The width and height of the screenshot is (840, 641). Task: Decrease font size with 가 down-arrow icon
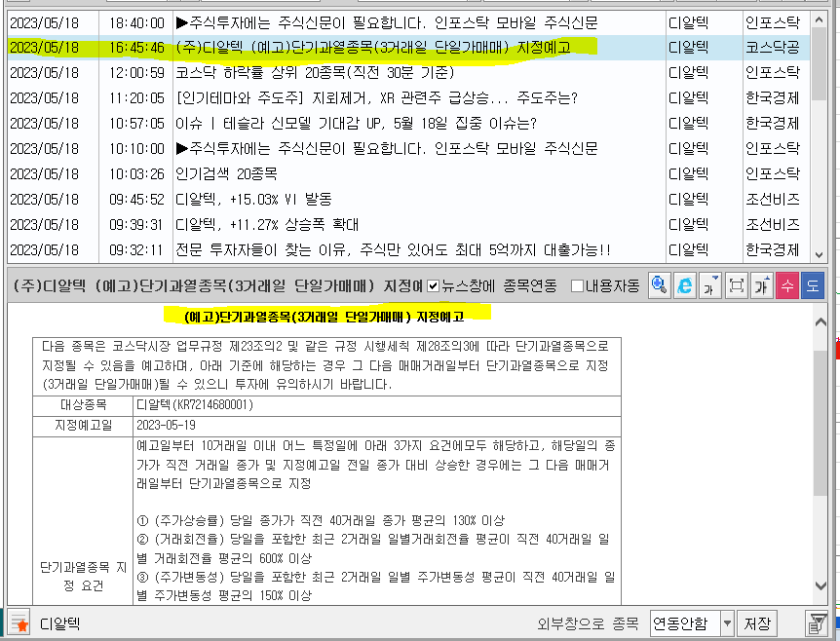tap(710, 285)
